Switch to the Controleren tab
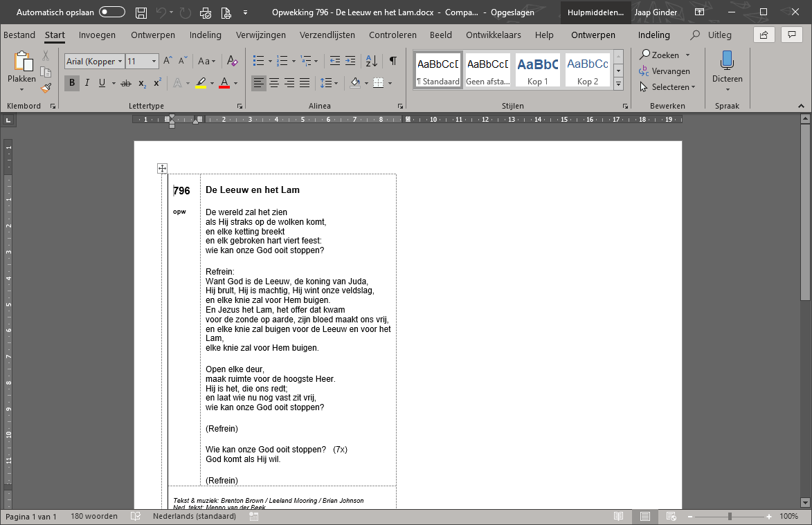The width and height of the screenshot is (812, 525). [393, 35]
